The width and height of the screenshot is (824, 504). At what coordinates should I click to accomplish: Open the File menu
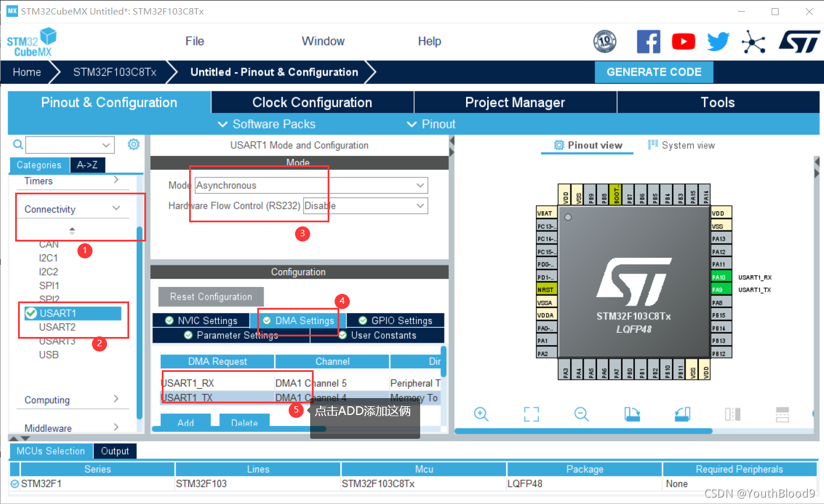[194, 41]
